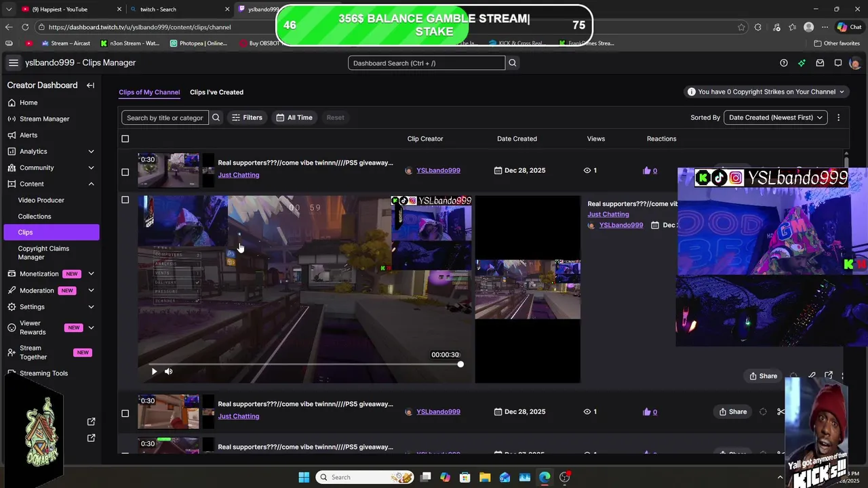Image resolution: width=868 pixels, height=488 pixels.
Task: Select the expanded clip's checkbox
Action: click(x=125, y=200)
